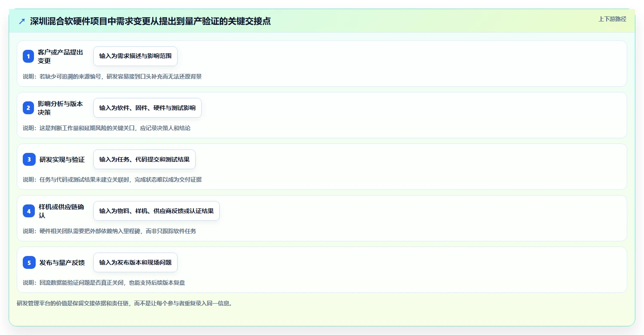Select step title 研发实现与验证
Image resolution: width=644 pixels, height=335 pixels.
coord(62,159)
